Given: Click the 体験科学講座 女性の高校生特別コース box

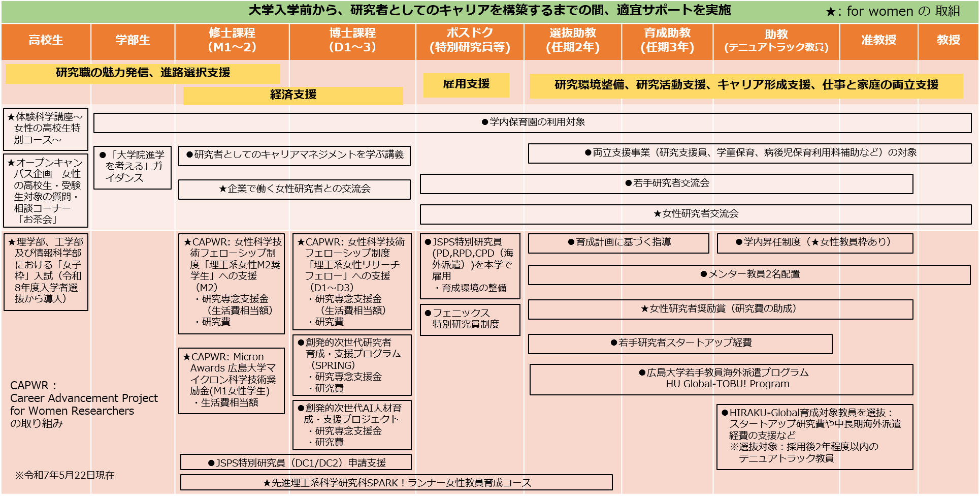Looking at the screenshot, I should [x=46, y=129].
